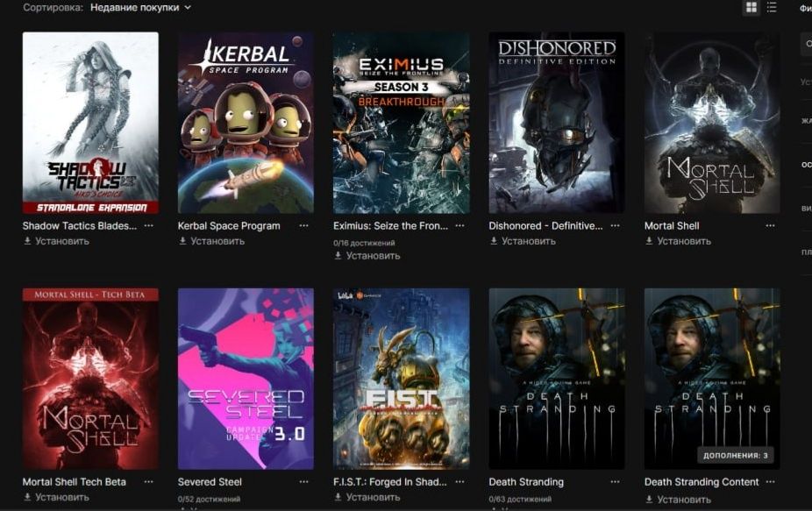Switch to grid view layout
This screenshot has height=511, width=812.
(x=751, y=7)
